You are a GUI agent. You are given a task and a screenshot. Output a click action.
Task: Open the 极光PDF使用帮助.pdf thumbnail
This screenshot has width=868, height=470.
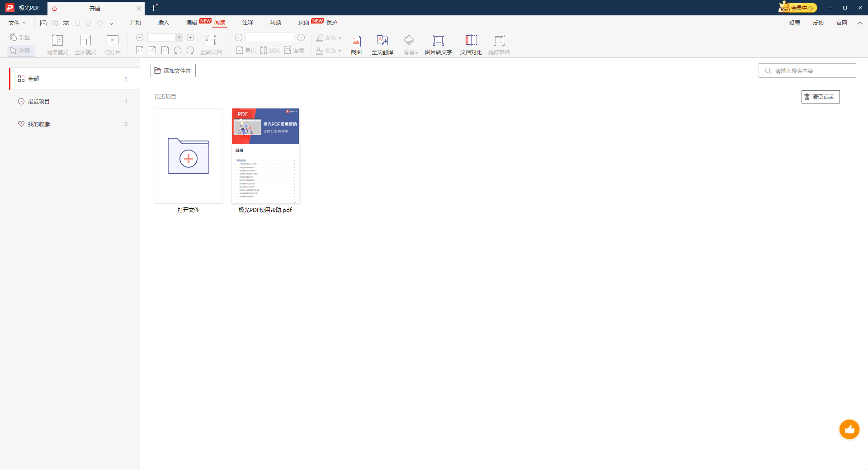265,156
